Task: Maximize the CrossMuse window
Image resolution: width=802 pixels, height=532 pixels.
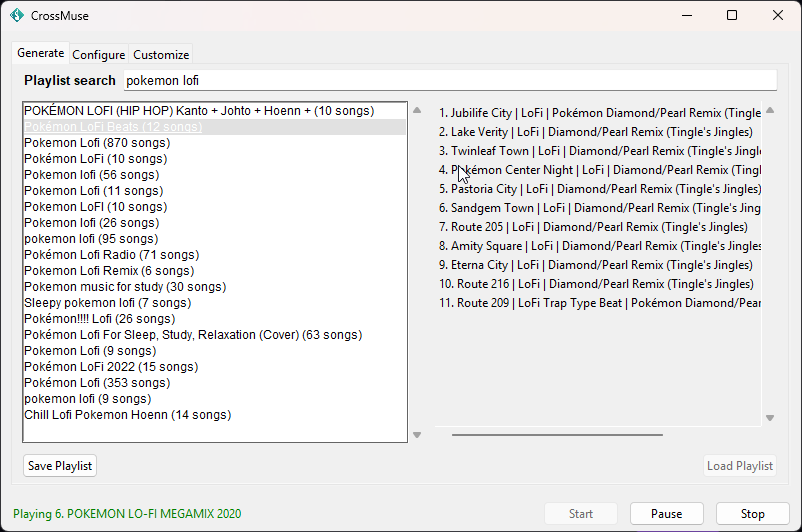Action: click(732, 15)
